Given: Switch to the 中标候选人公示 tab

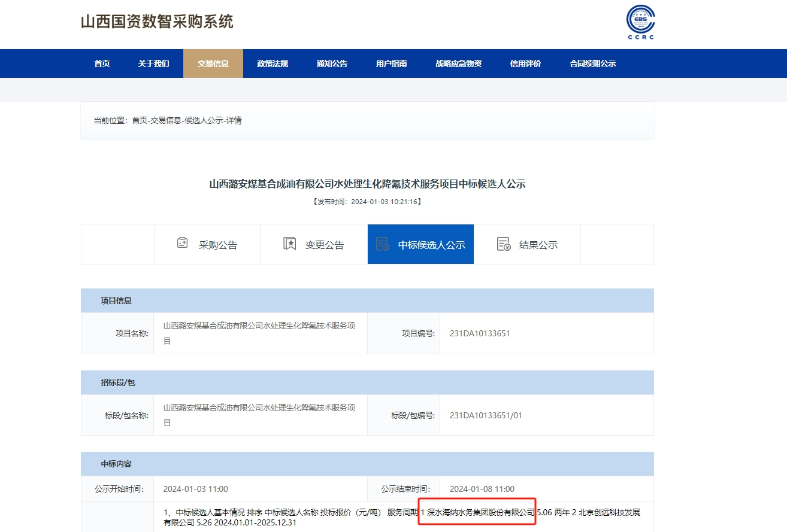Looking at the screenshot, I should (x=420, y=244).
